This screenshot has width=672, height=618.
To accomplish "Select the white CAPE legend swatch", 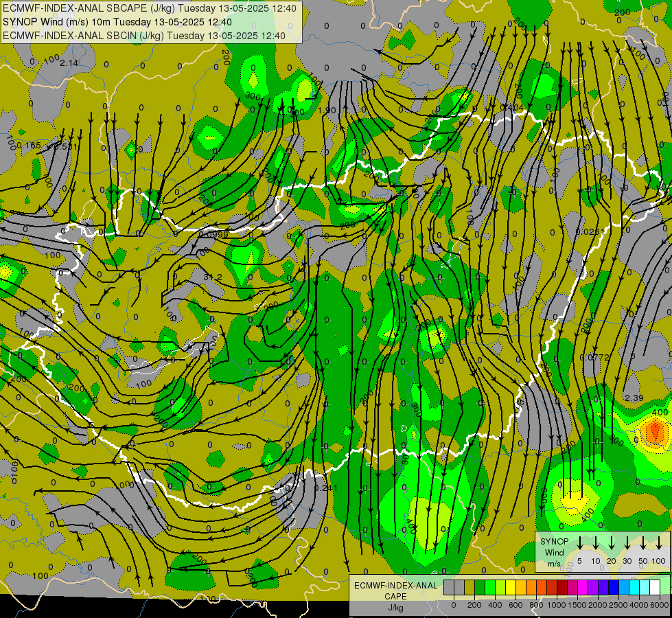I will 655,587.
